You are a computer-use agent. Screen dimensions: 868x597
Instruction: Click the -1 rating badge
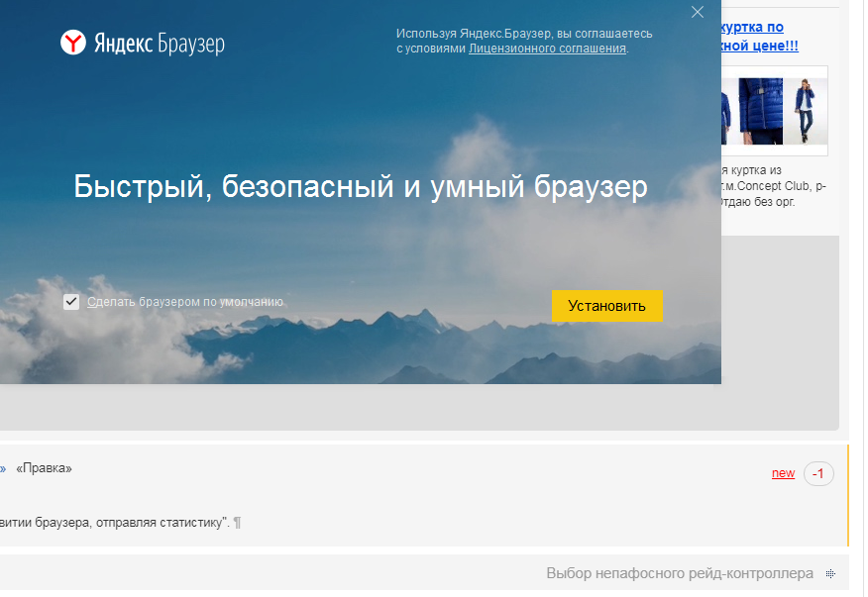[818, 473]
